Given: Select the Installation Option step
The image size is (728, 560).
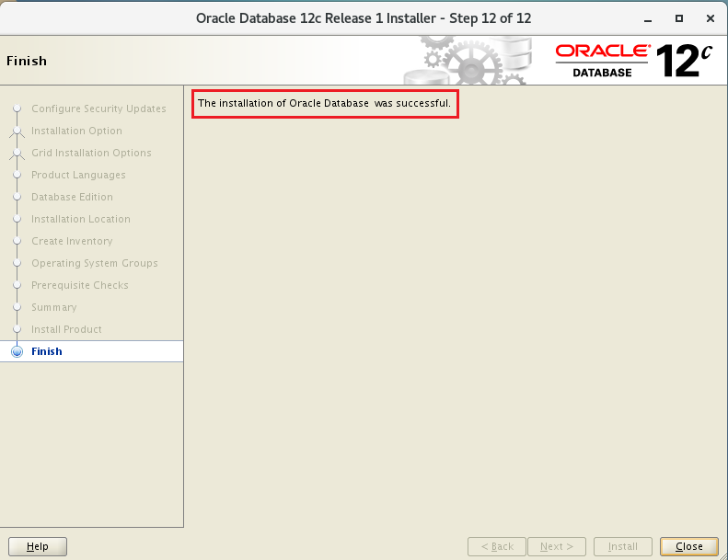Looking at the screenshot, I should [76, 131].
